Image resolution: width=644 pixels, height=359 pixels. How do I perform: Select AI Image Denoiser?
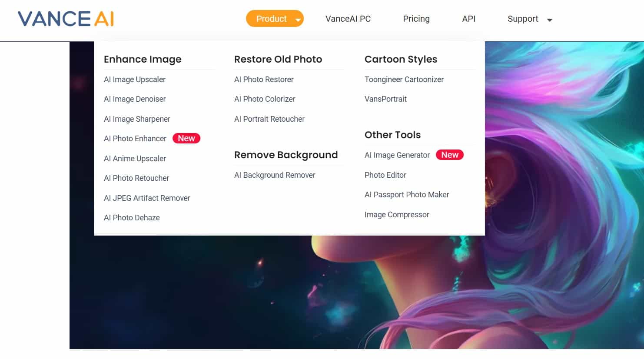tap(135, 99)
